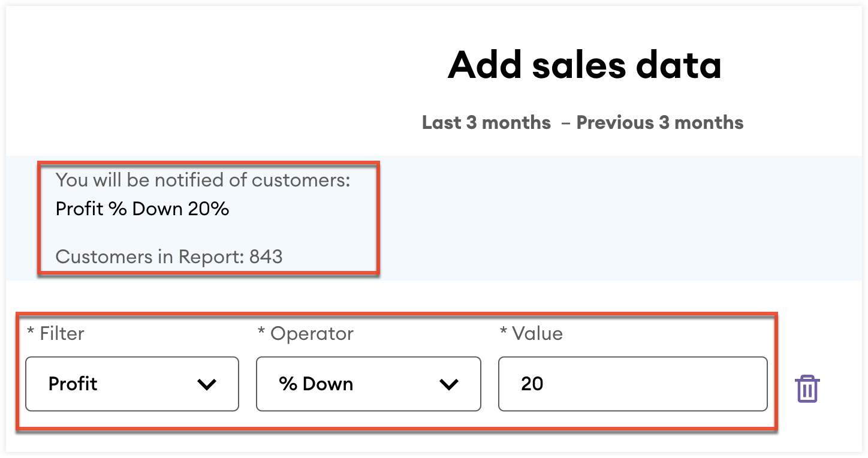Screen dimensions: 868x458
Task: Click the chevron arrow in Operator box
Action: [449, 385]
